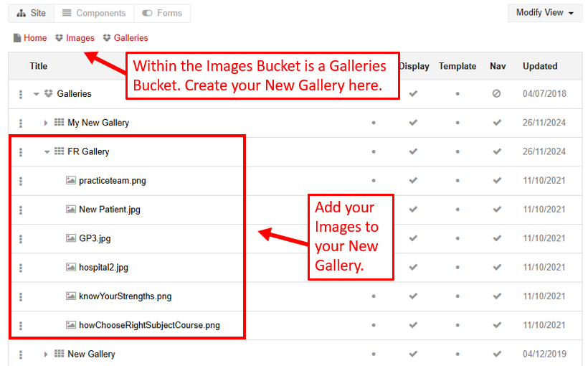The width and height of the screenshot is (588, 366).
Task: Toggle Display check for practiceteam.png
Action: tap(413, 181)
